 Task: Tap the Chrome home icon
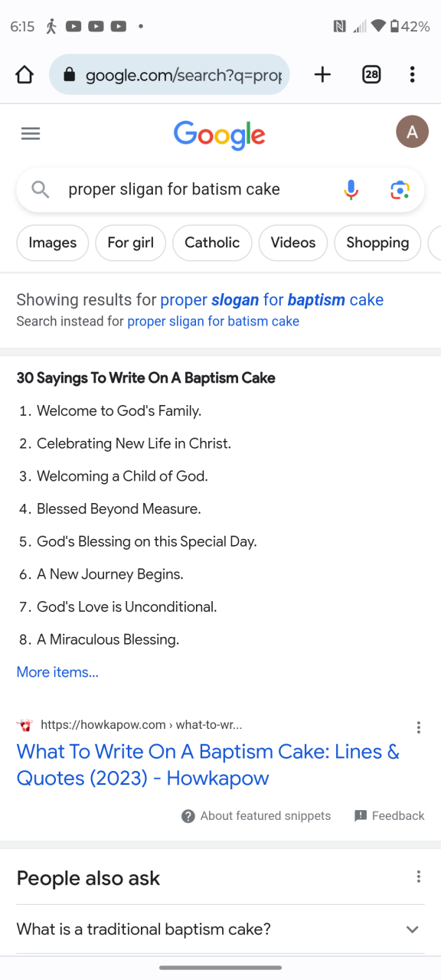(x=24, y=74)
